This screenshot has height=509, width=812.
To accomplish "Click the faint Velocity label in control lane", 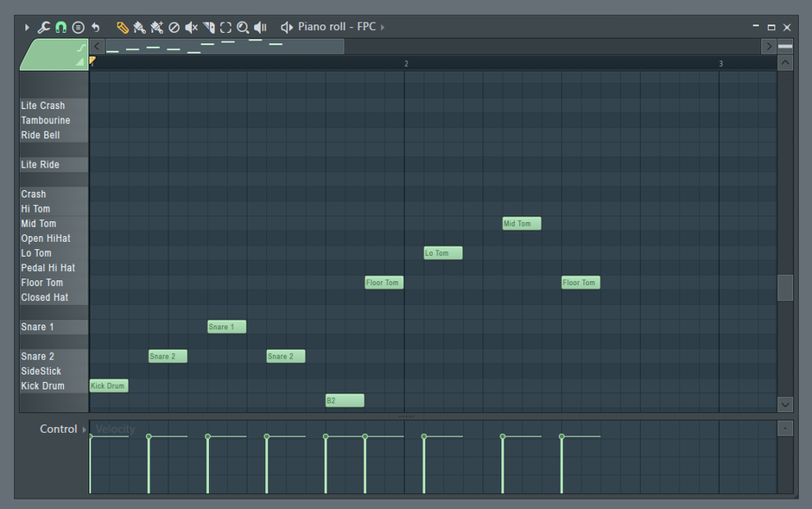I will click(115, 429).
